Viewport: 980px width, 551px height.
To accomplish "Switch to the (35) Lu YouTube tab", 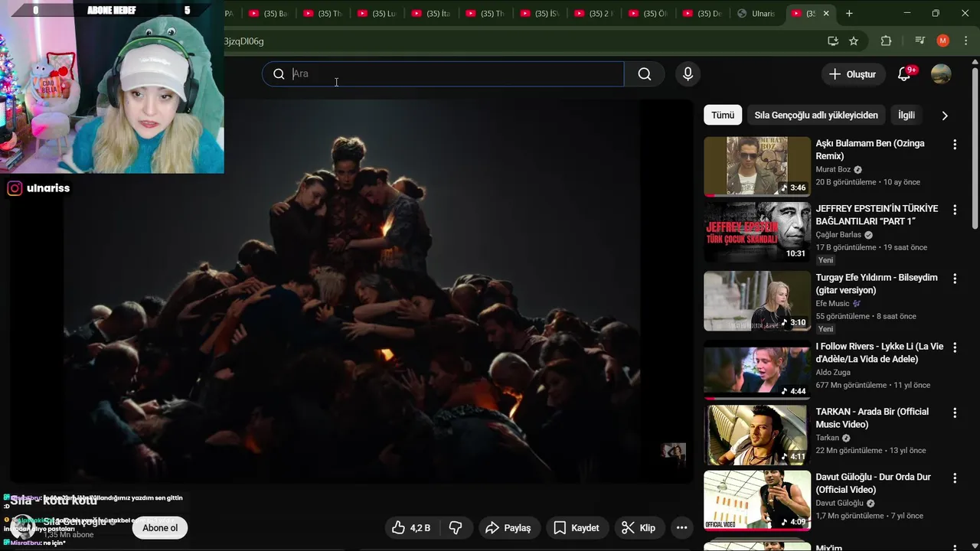I will coord(377,14).
